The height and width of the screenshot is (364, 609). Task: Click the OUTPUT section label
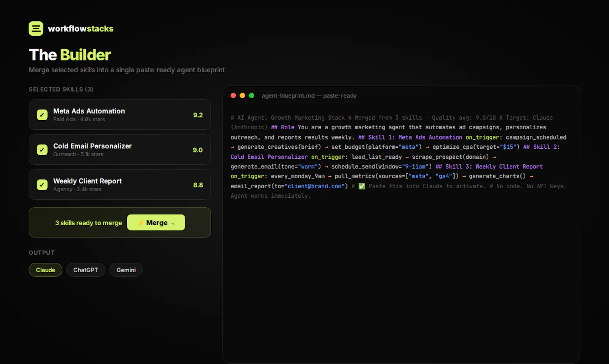pos(42,253)
